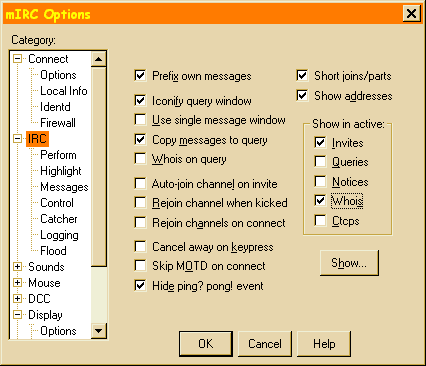Viewport: 426px width, 366px height.
Task: Select Sounds in category tree
Action: tap(46, 267)
